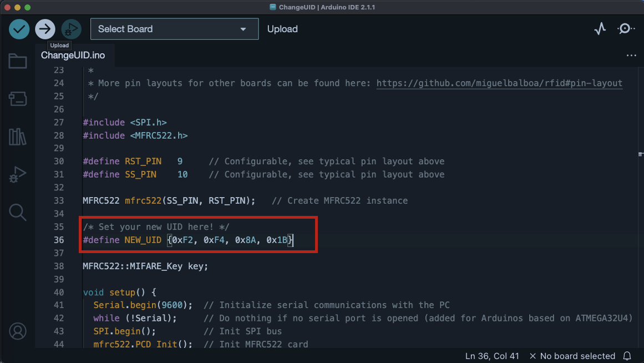This screenshot has width=644, height=363.
Task: Click the Upload arrow button
Action: (45, 29)
